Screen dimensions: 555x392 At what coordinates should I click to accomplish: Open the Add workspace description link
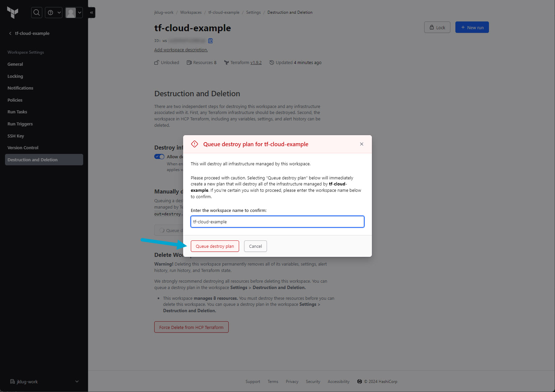181,50
